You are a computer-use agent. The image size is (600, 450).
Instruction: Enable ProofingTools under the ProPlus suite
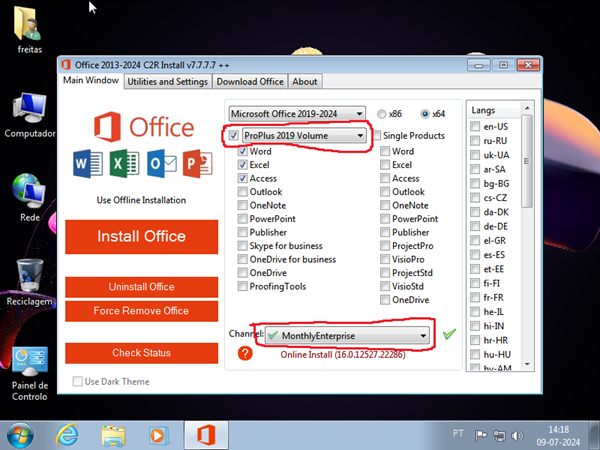(x=242, y=286)
